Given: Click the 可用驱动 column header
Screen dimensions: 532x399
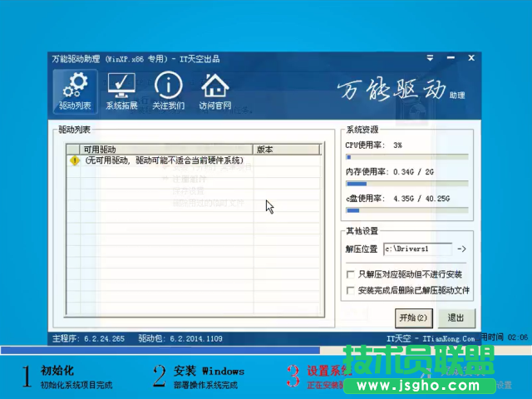Looking at the screenshot, I should point(160,150).
